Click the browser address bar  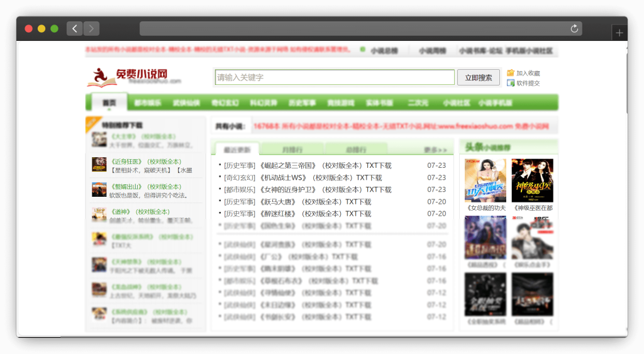[360, 28]
